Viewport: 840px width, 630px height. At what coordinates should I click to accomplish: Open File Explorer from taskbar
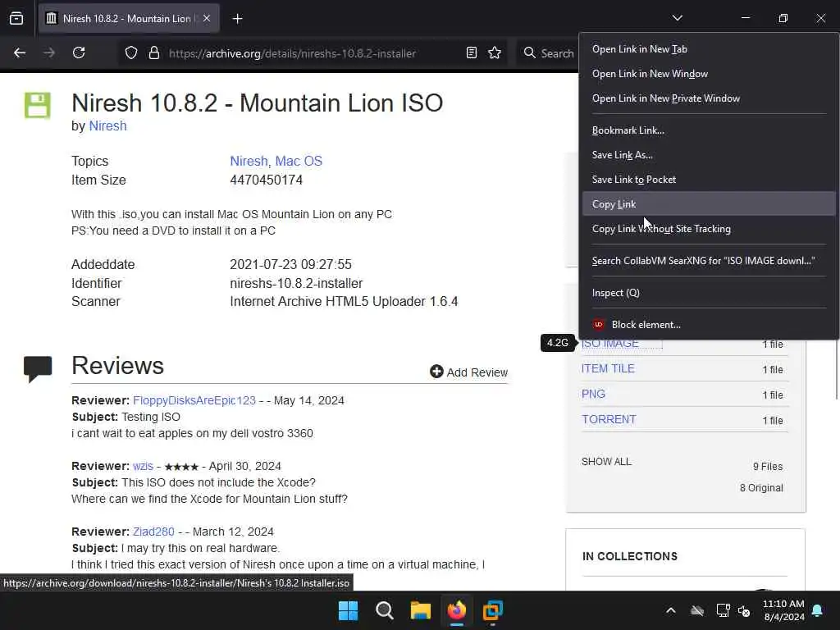tap(421, 610)
